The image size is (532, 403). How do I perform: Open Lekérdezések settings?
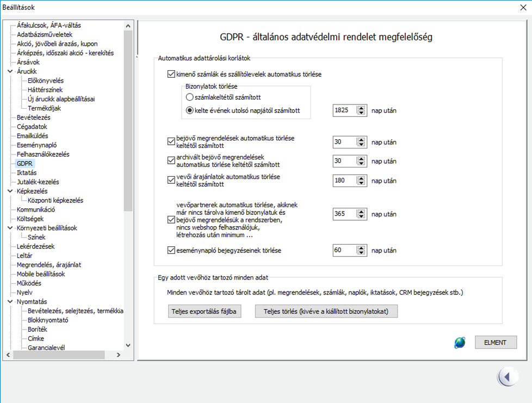(x=35, y=246)
